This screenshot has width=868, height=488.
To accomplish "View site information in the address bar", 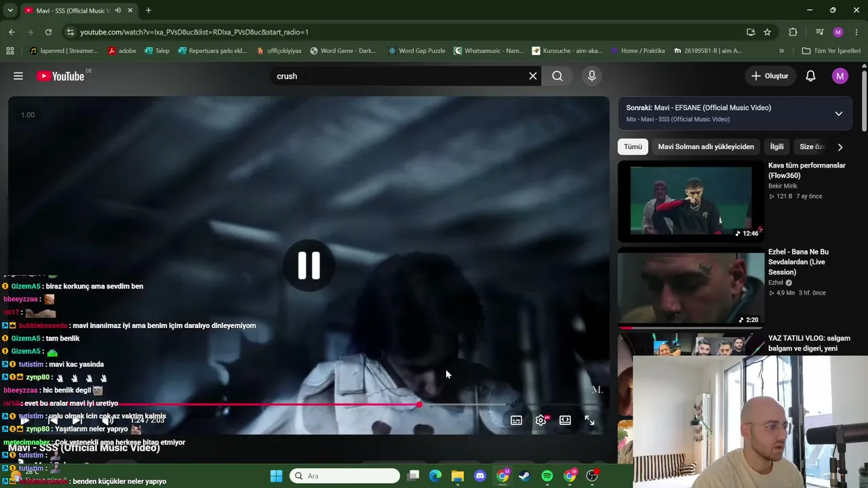I will point(70,32).
